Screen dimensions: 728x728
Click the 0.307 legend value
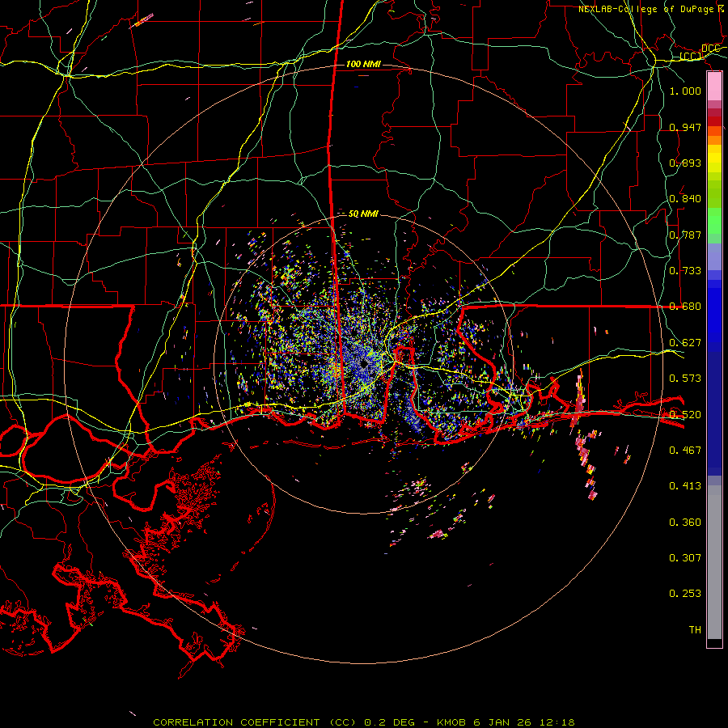tap(685, 558)
